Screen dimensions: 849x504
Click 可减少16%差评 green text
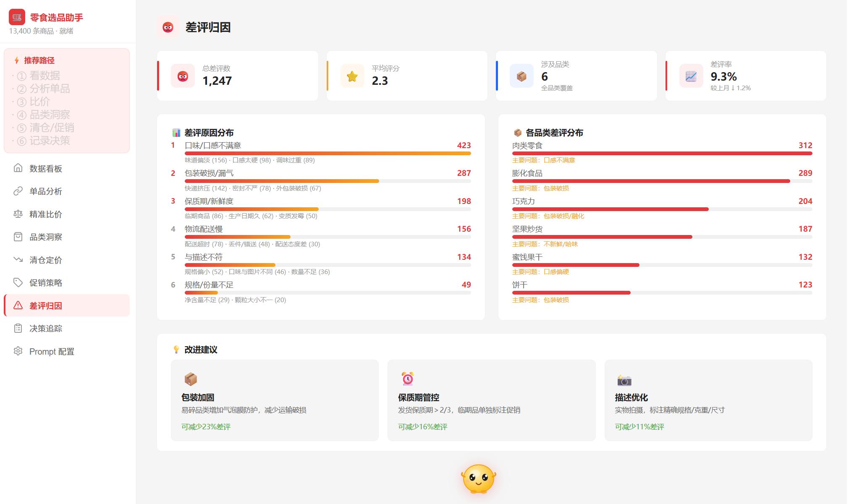(x=423, y=427)
